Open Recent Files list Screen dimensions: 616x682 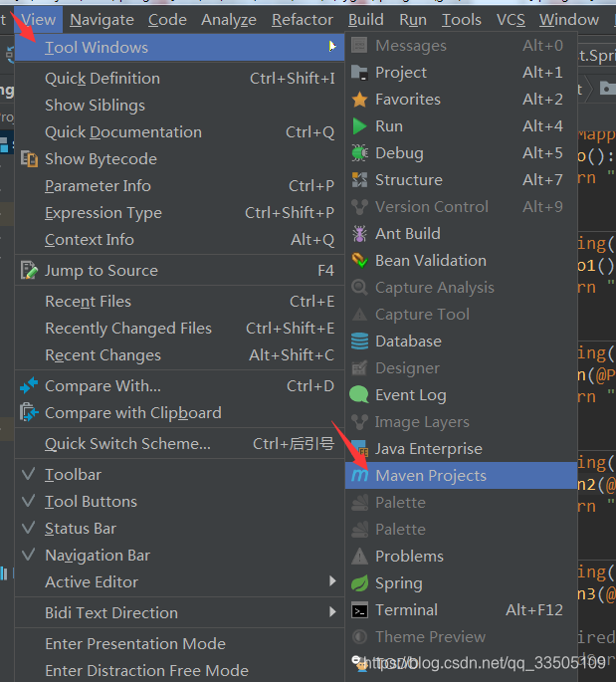[x=179, y=302]
